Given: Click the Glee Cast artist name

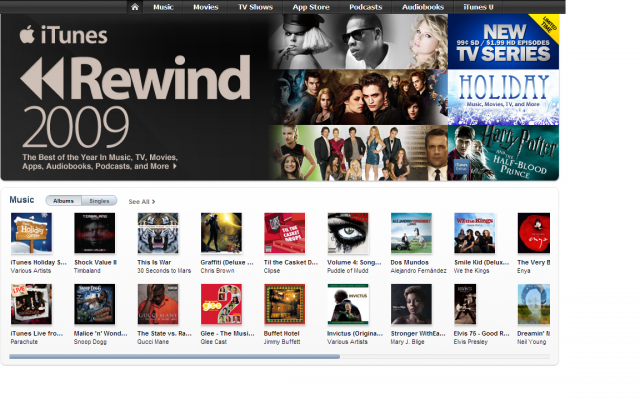Looking at the screenshot, I should [214, 342].
